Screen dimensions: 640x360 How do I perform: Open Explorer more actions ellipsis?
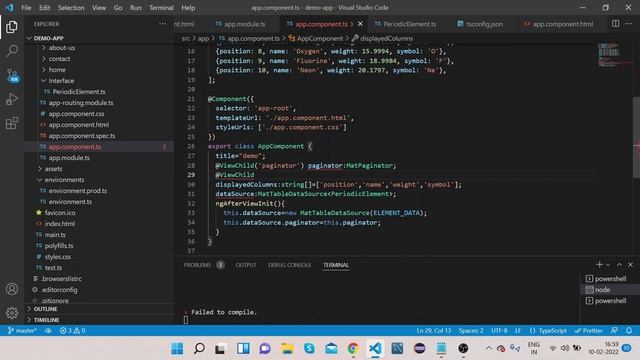click(162, 24)
